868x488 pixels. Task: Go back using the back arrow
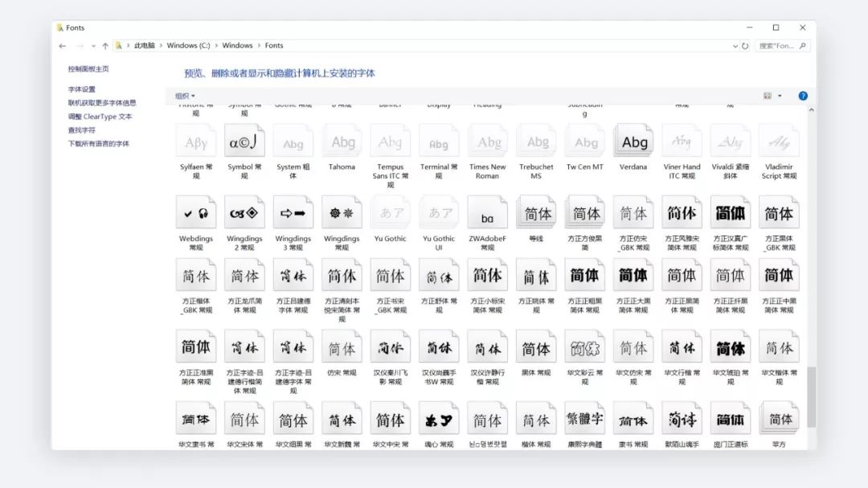click(63, 46)
